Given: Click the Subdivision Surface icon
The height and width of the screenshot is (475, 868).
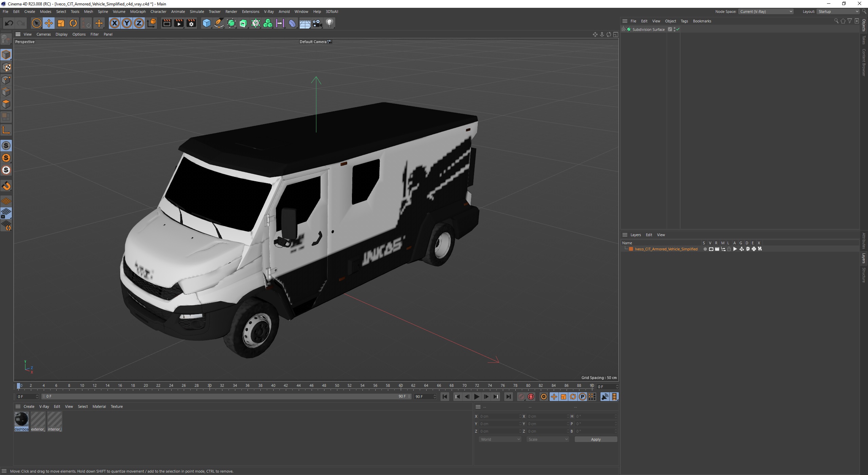Looking at the screenshot, I should tap(631, 29).
